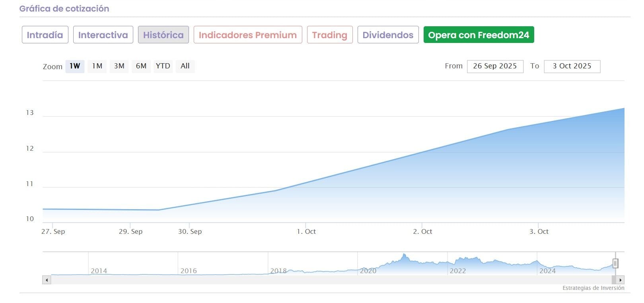
Task: Open Indicadores Premium tab
Action: point(247,35)
